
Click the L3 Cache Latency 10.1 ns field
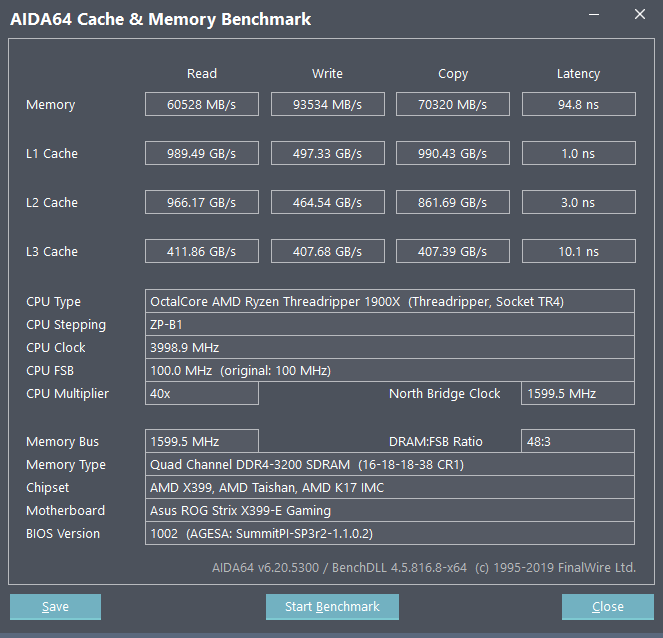(x=578, y=252)
